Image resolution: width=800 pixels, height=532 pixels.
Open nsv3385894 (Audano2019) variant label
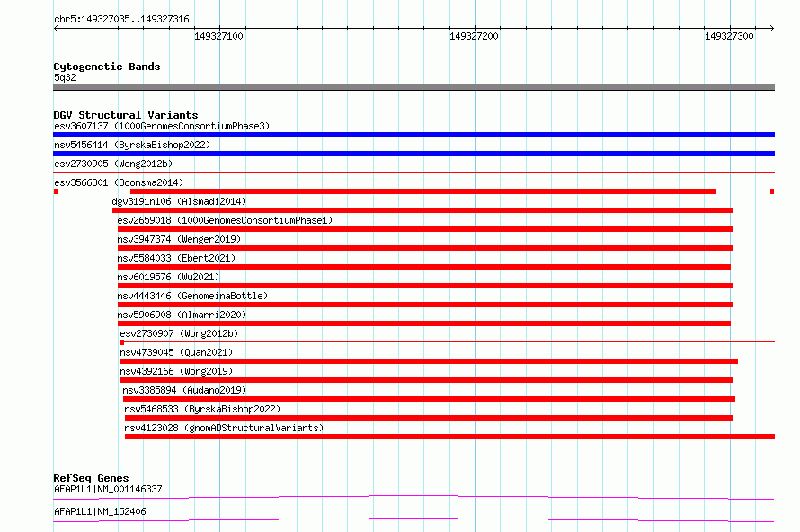coord(184,390)
